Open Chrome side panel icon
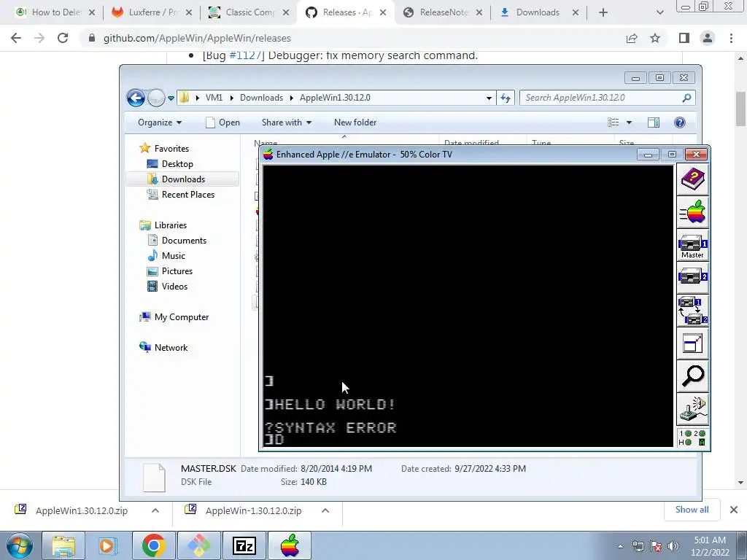This screenshot has width=747, height=560. click(x=684, y=38)
